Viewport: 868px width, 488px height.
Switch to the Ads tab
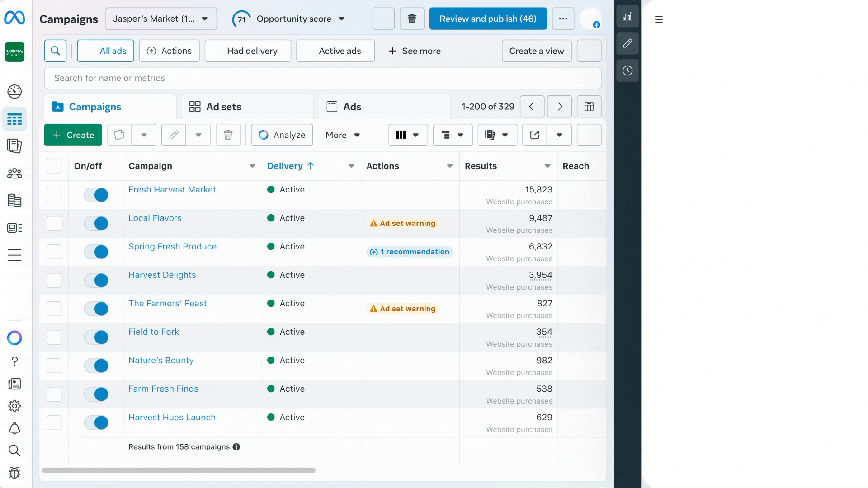coord(344,107)
